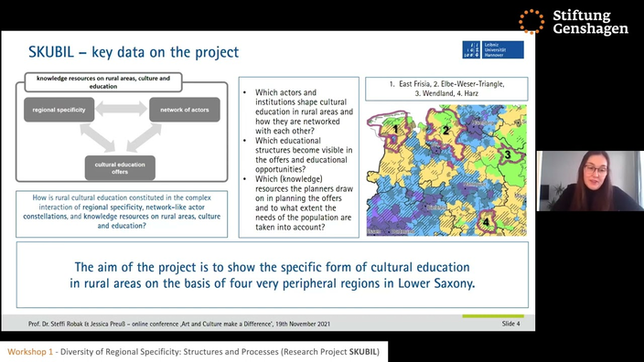644x362 pixels.
Task: Click the 'cultural education offers' diagram box
Action: (x=120, y=168)
